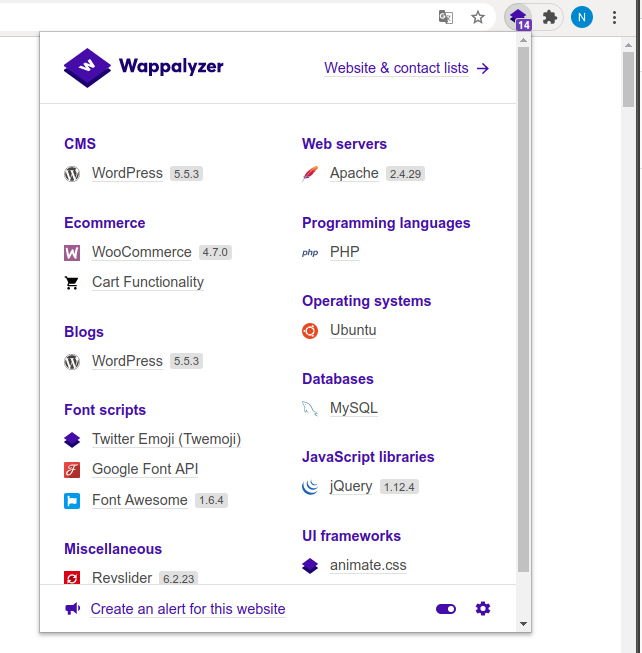Open the JavaScript libraries category heading
This screenshot has width=642, height=653.
point(368,457)
